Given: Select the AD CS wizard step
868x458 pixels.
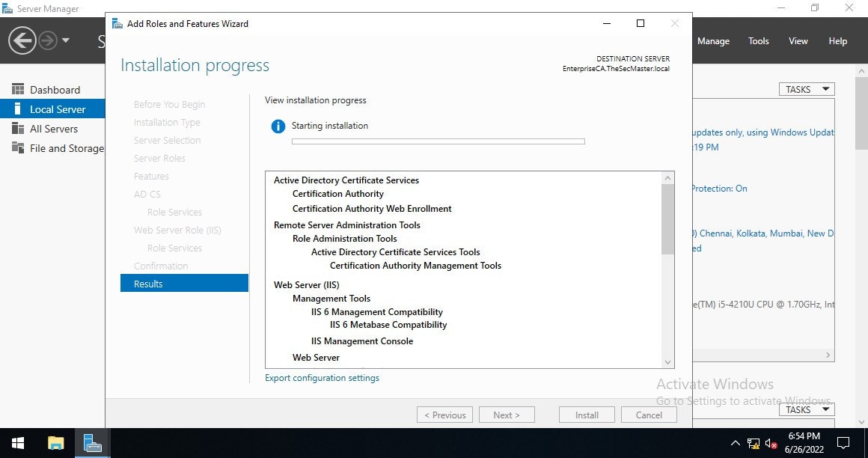Looking at the screenshot, I should [147, 194].
